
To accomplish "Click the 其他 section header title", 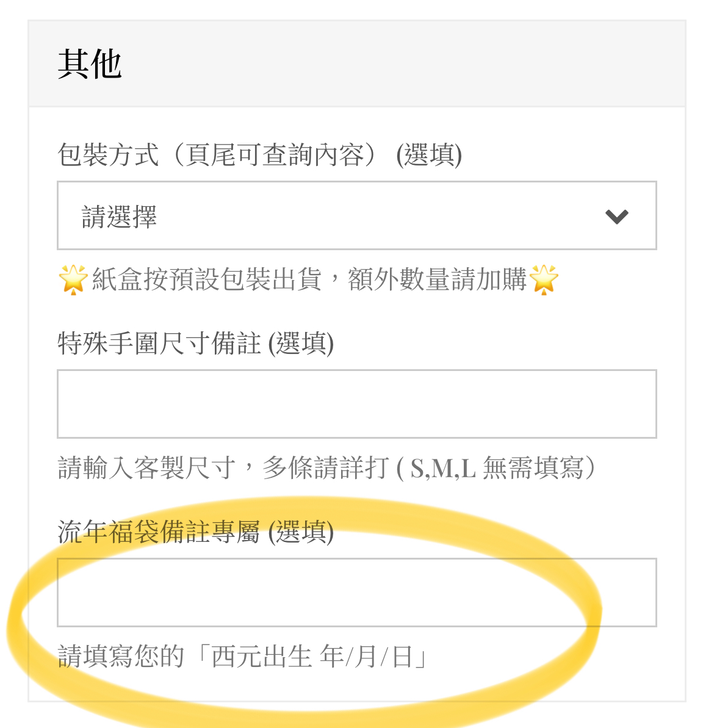I will click(x=90, y=64).
